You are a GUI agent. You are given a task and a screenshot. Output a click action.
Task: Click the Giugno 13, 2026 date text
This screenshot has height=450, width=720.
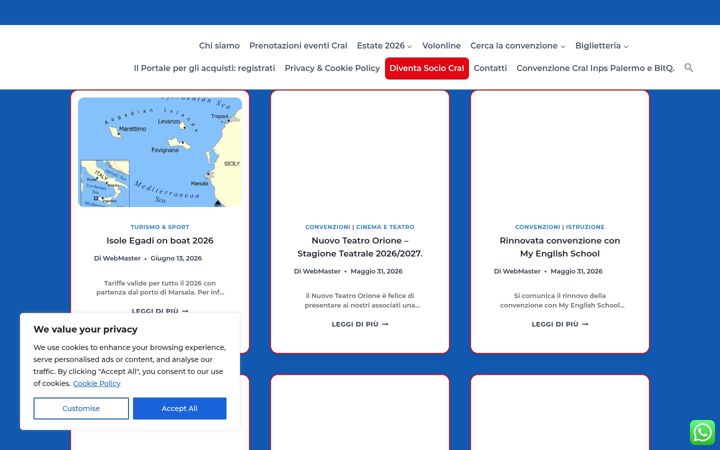[176, 259]
